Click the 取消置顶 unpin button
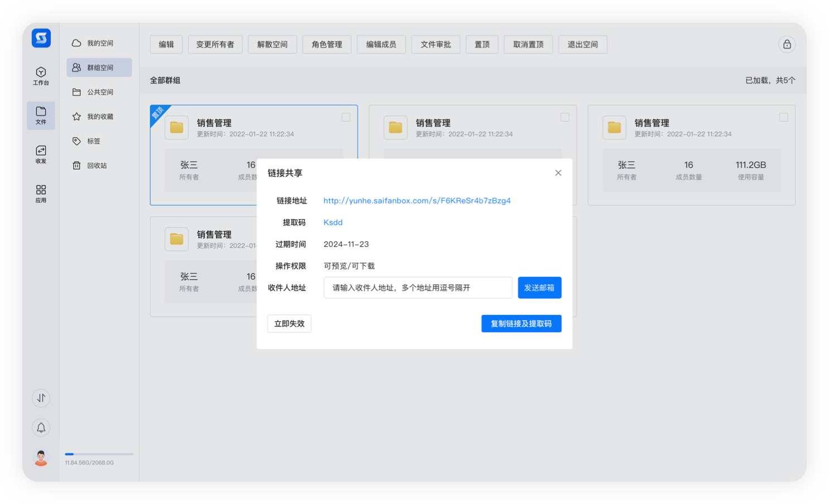The width and height of the screenshot is (829, 504). click(528, 44)
